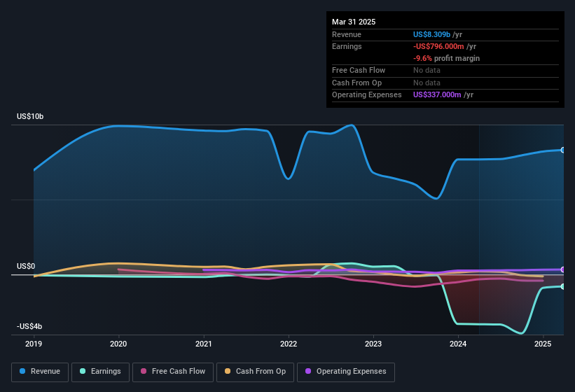Click the US$337.000m operating expenses value
Image resolution: width=575 pixels, height=392 pixels.
pos(437,95)
